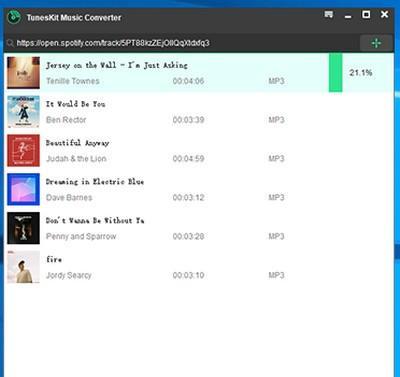The image size is (400, 377).
Task: Click the title Beautiful Anyway
Action: pos(77,143)
